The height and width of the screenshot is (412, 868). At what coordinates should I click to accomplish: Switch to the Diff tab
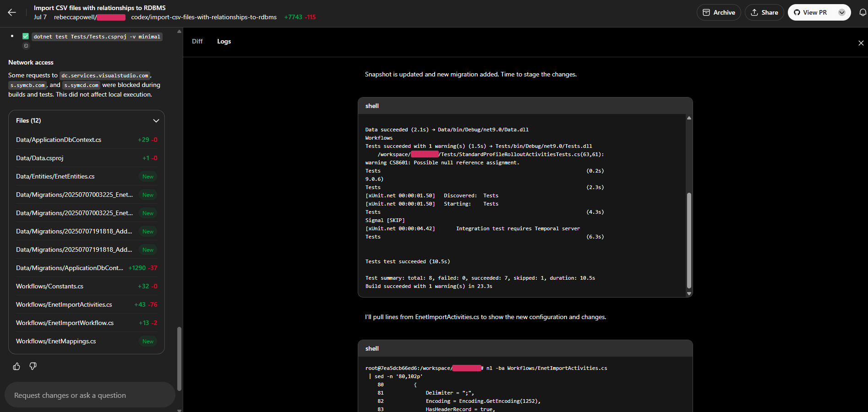point(197,41)
